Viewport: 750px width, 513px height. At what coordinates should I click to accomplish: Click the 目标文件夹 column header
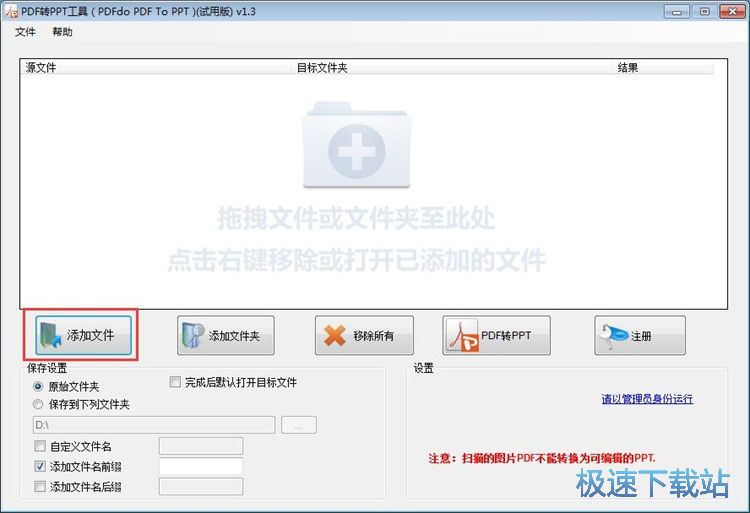pyautogui.click(x=452, y=68)
